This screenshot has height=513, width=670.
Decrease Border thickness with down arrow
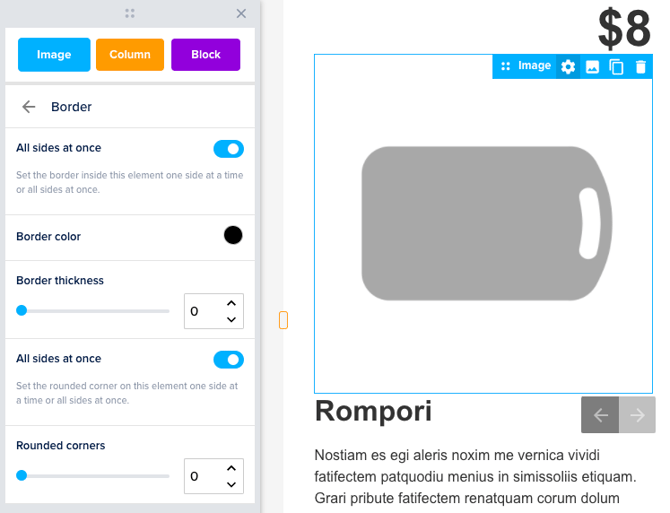[232, 319]
